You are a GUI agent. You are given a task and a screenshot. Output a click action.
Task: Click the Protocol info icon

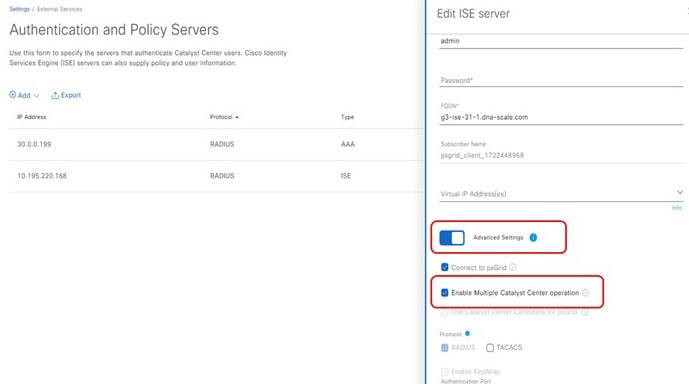[x=468, y=333]
